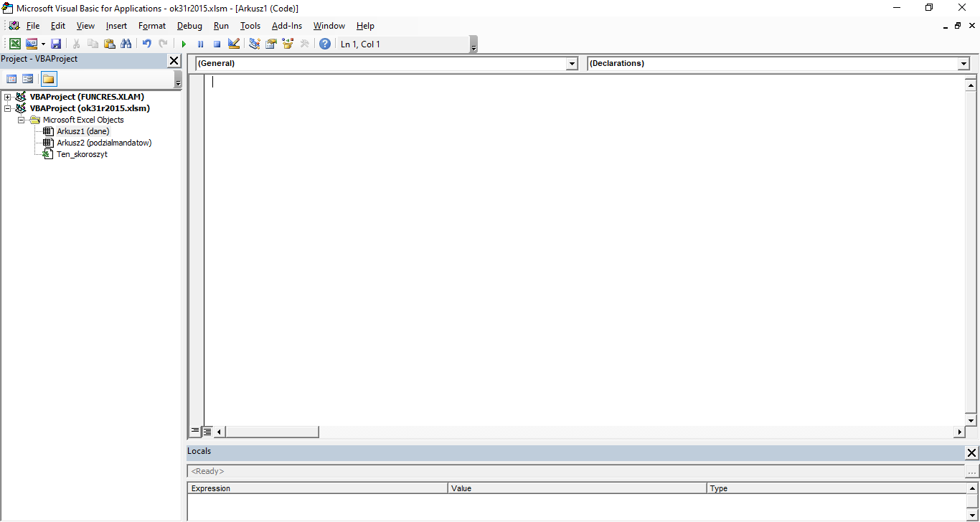Click the Insert UserForm toolbar icon
The image size is (980, 522).
click(32, 44)
